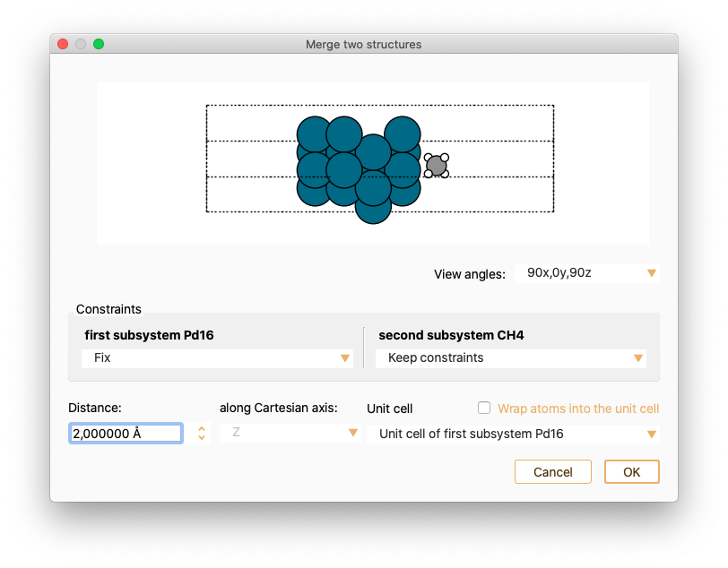
Task: Click the Distance input field
Action: 126,434
